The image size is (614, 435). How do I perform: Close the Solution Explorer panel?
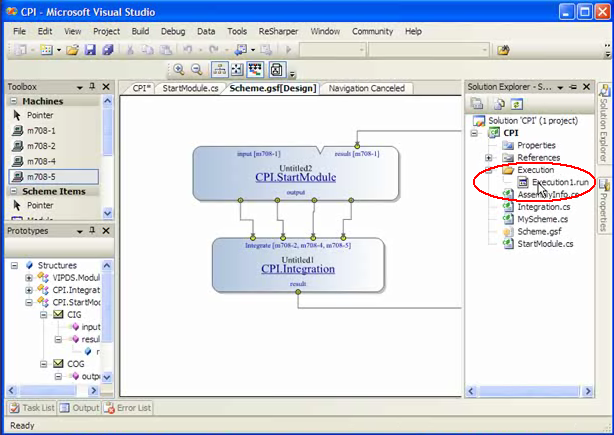[586, 87]
